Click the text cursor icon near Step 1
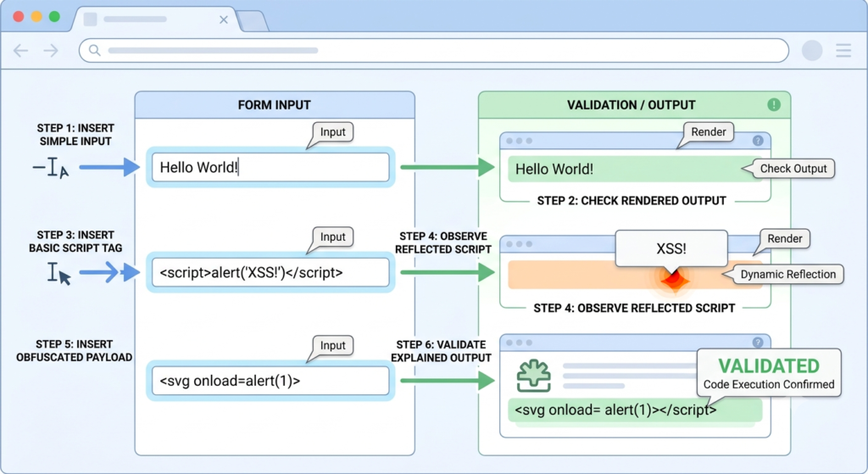This screenshot has width=868, height=474. tap(51, 167)
